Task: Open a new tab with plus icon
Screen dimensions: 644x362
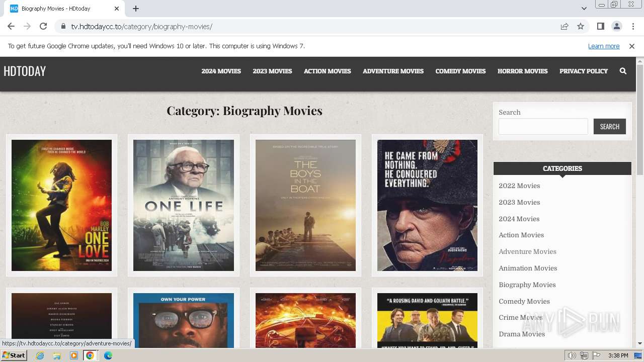Action: [136, 9]
